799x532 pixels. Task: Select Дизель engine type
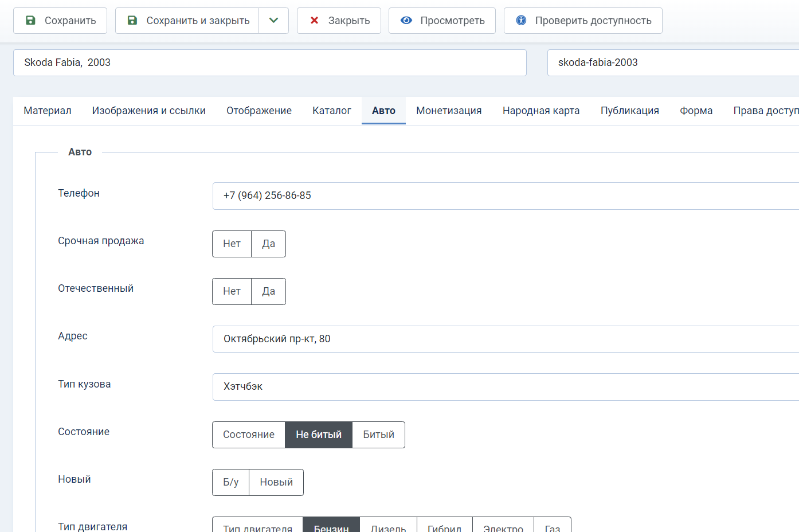point(388,526)
